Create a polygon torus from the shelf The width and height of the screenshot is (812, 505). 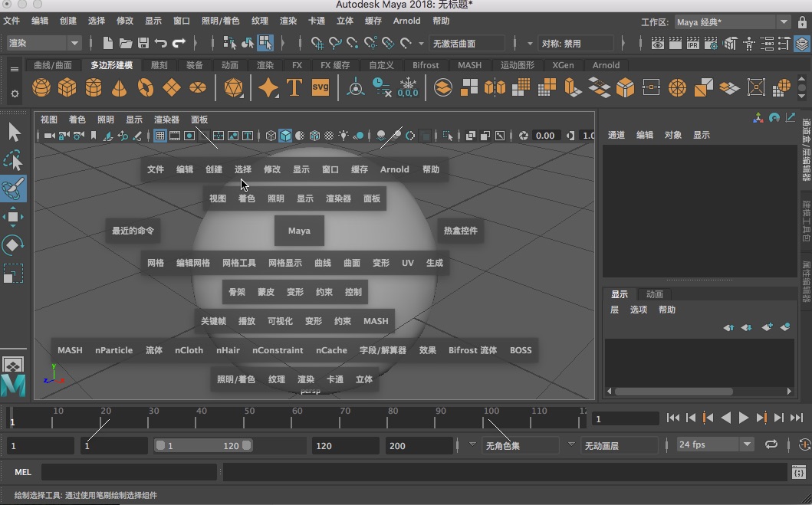(x=145, y=87)
